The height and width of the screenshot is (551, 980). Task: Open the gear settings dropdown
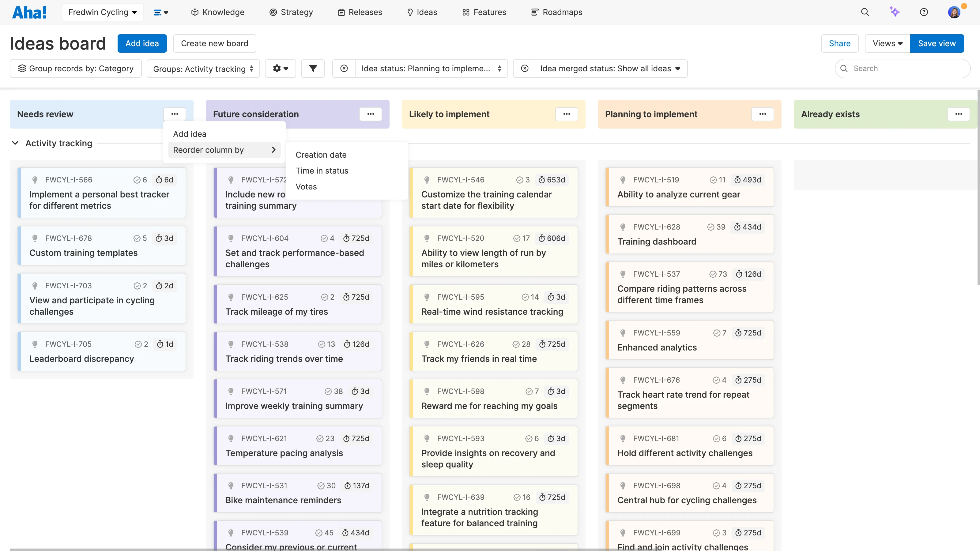coord(281,69)
